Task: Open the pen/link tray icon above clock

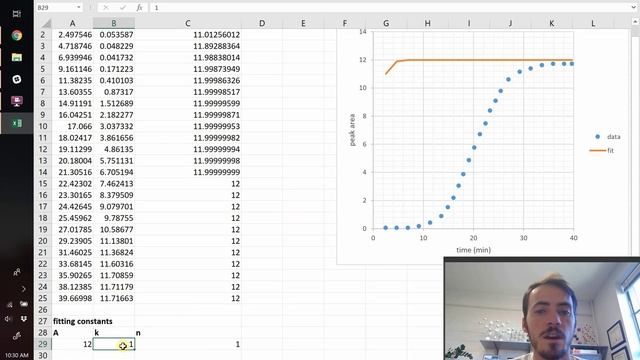Action: point(17,336)
